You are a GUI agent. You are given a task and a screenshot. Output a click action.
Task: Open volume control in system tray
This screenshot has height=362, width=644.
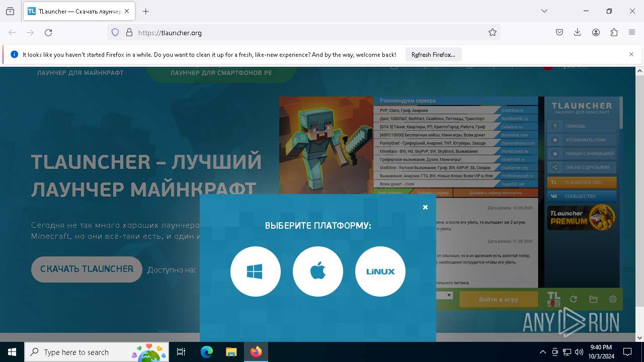(x=579, y=352)
